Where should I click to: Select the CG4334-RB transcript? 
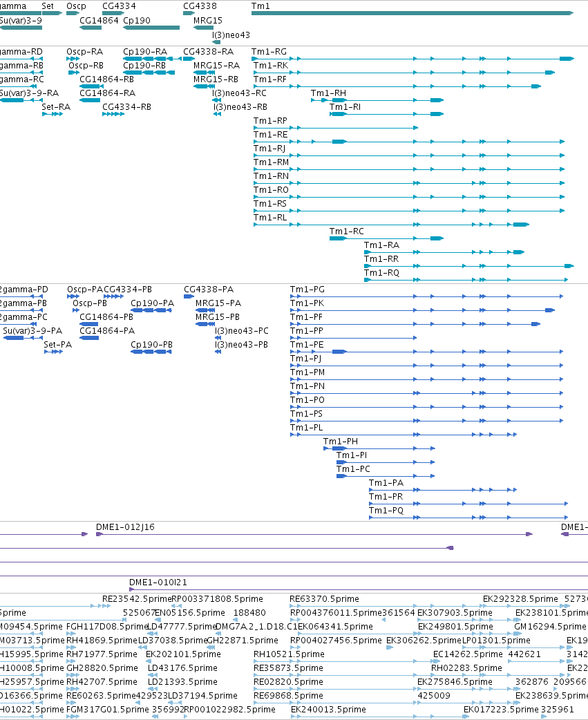(x=113, y=114)
